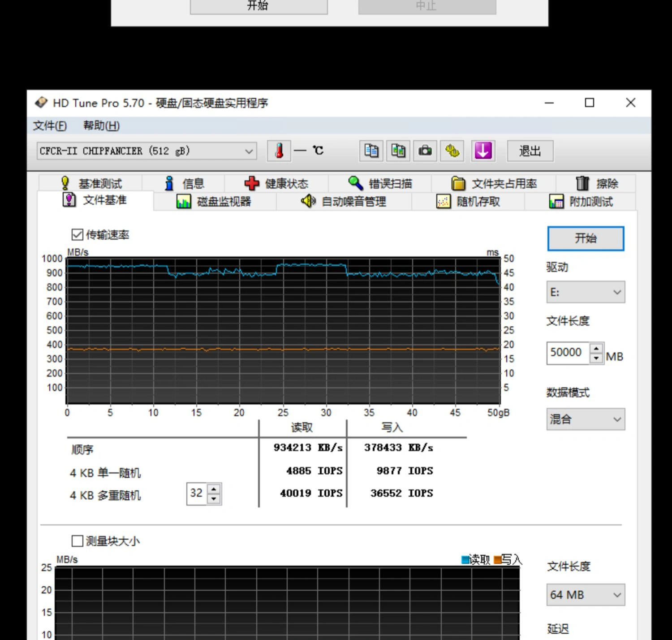Click the queue depth 32 input field

point(197,493)
